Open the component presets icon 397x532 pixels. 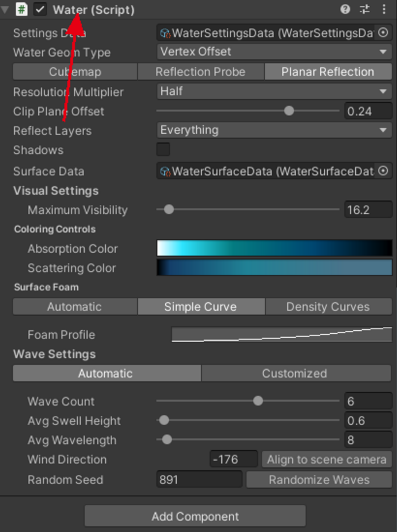pyautogui.click(x=364, y=9)
